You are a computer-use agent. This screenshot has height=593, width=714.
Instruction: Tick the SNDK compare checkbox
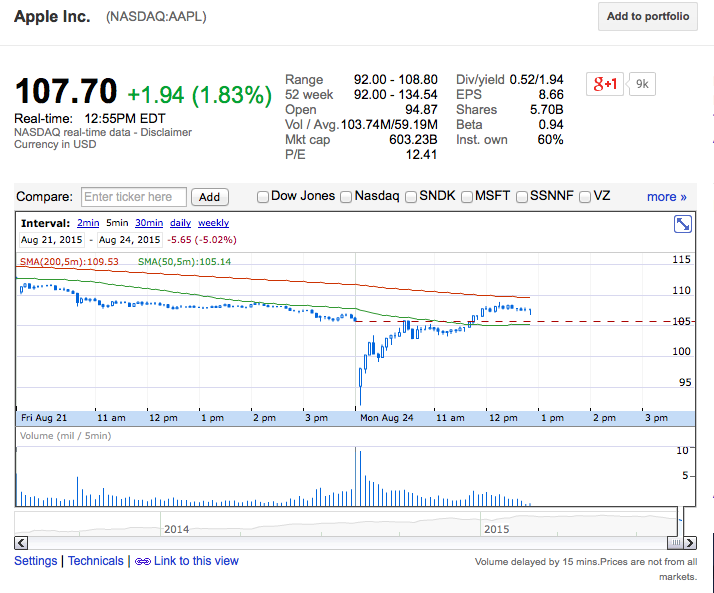(411, 197)
